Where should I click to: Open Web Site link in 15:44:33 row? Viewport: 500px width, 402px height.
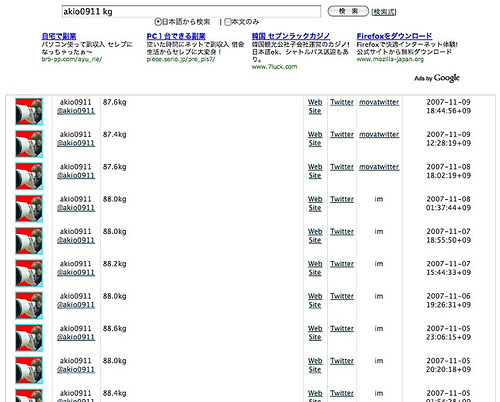tap(315, 268)
